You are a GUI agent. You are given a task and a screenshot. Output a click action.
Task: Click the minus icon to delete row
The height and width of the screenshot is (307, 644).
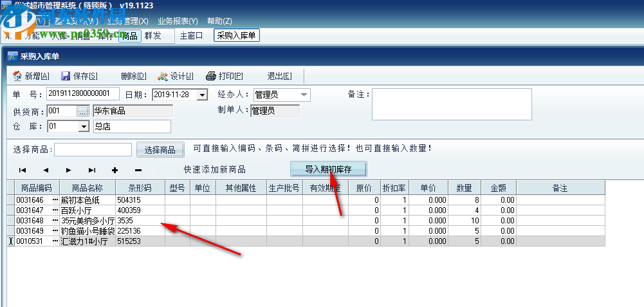tap(138, 170)
